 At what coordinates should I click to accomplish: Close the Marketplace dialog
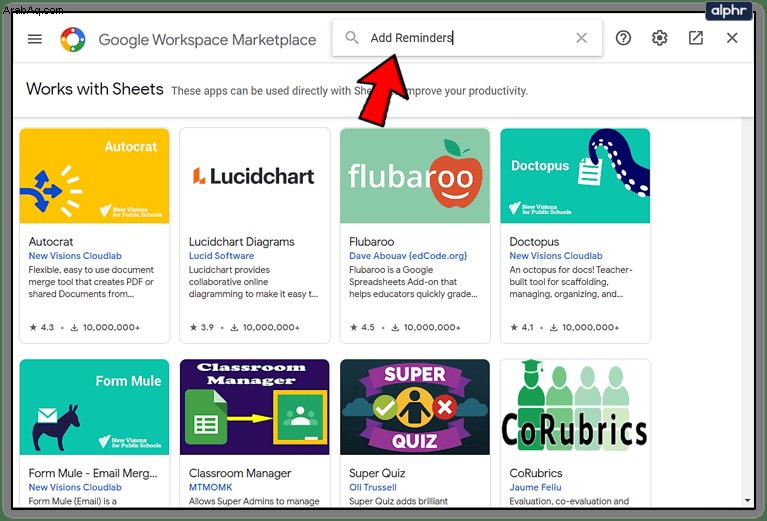click(x=732, y=38)
